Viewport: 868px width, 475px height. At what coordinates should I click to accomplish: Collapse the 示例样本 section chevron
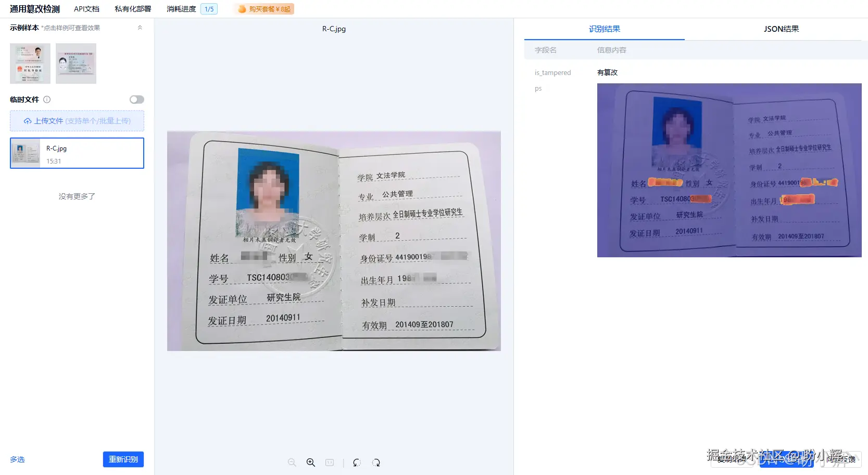pos(140,27)
